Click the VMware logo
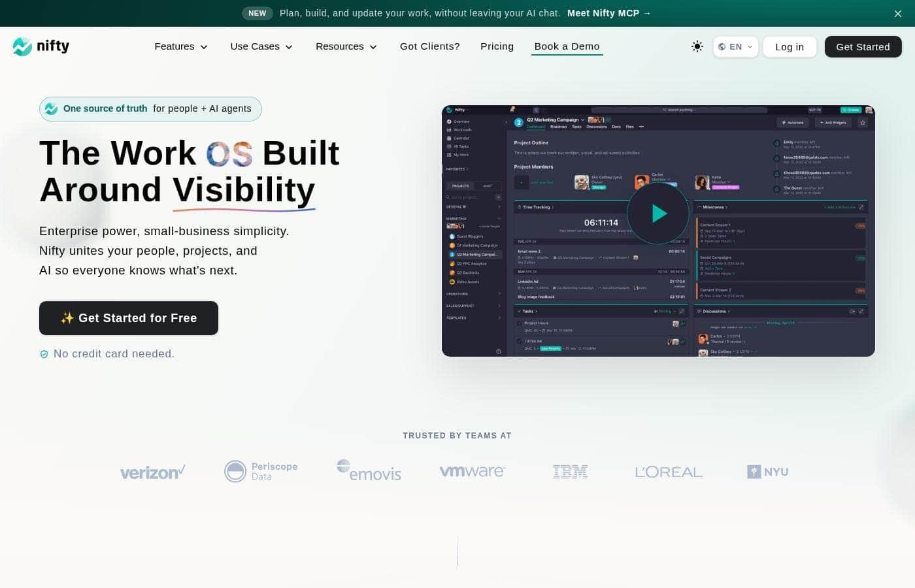The width and height of the screenshot is (915, 588). coord(472,471)
